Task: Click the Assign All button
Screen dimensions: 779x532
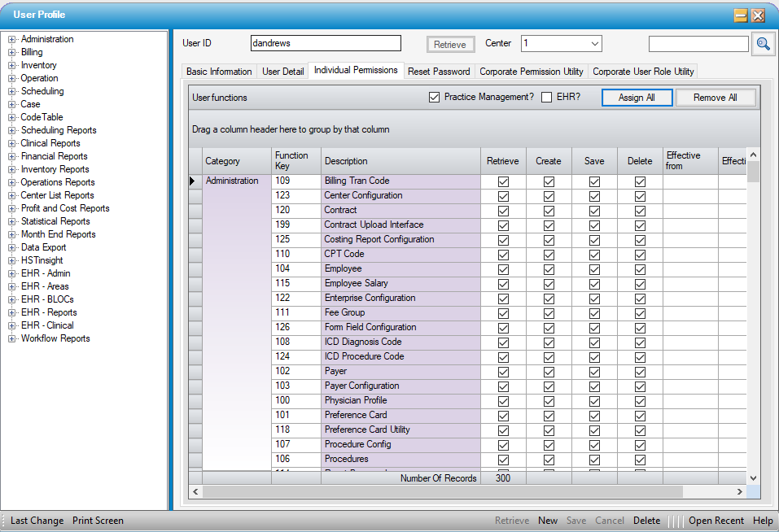Action: point(637,98)
